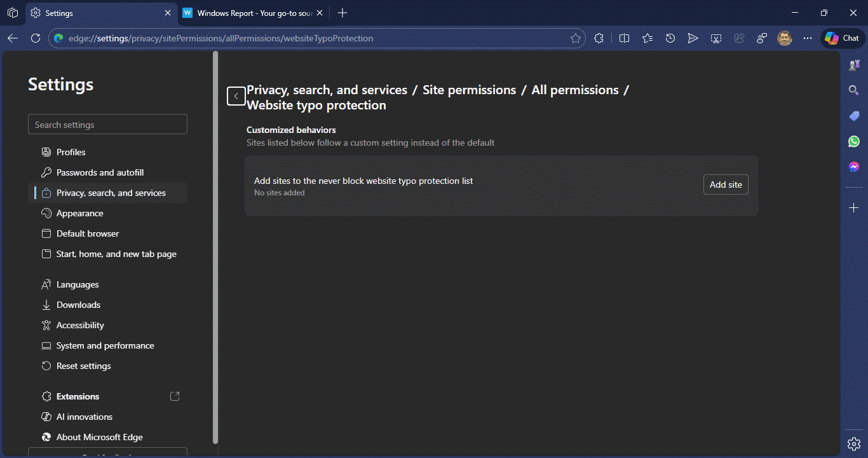This screenshot has width=868, height=458.
Task: Open WhatsApp in the sidebar
Action: point(854,141)
